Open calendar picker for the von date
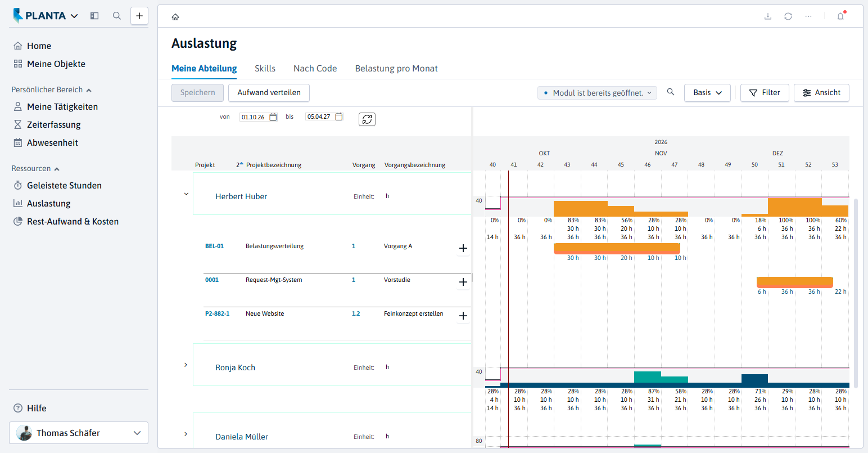The image size is (868, 453). click(273, 117)
